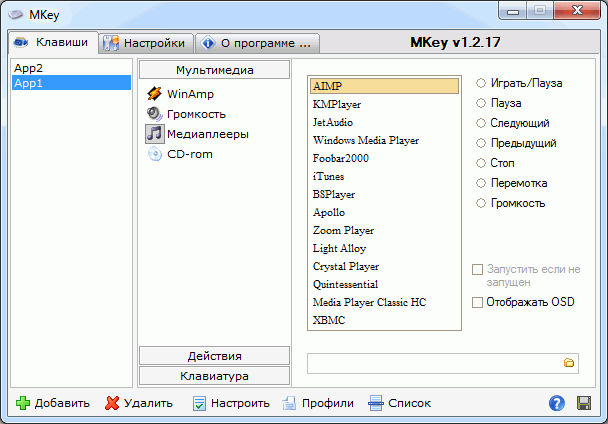Select AIMP in the player list

384,86
